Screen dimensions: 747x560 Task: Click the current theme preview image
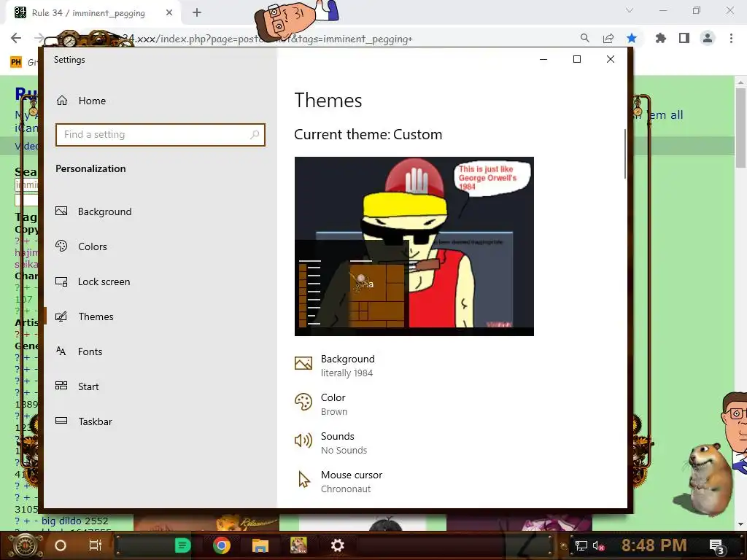414,246
